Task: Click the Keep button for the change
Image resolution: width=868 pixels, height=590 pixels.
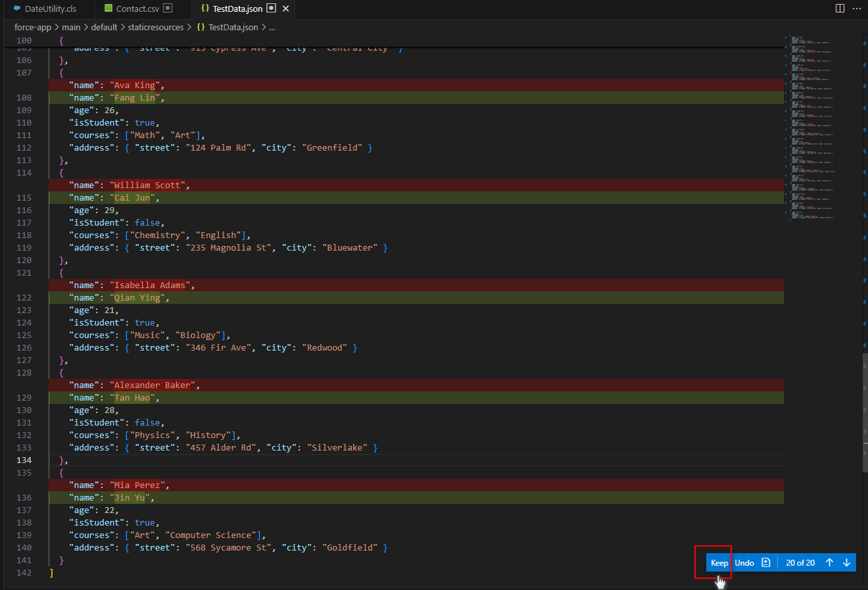Action: pos(719,562)
